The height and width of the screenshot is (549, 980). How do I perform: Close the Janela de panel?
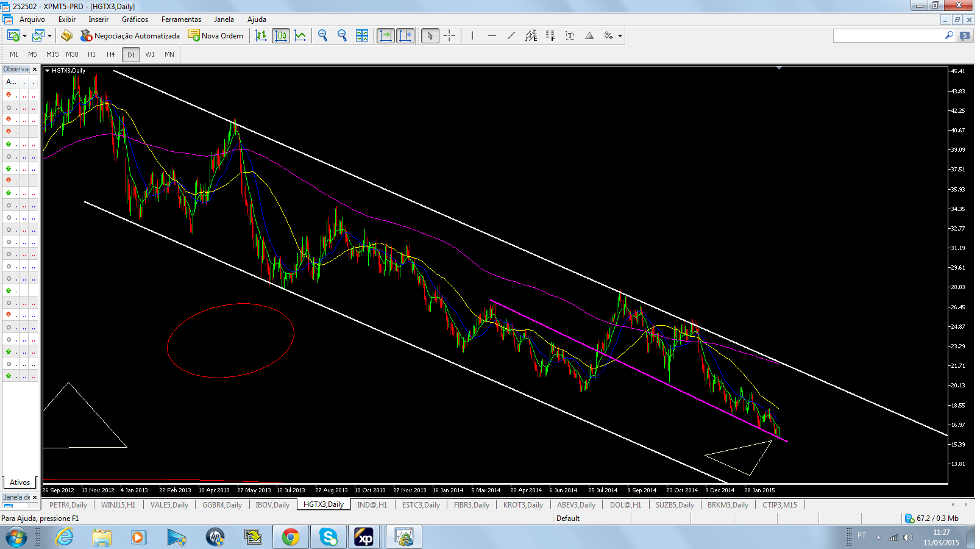tap(35, 497)
